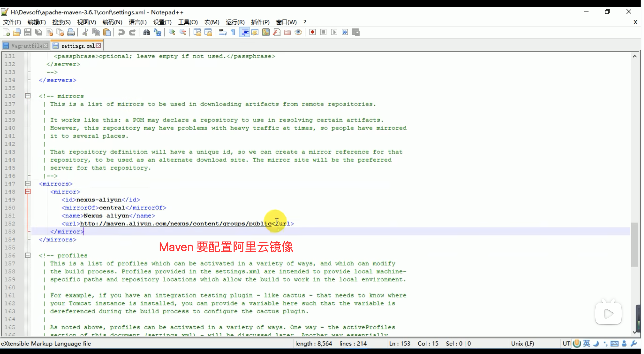Click the Cut scissors icon
The height and width of the screenshot is (354, 644).
[85, 32]
